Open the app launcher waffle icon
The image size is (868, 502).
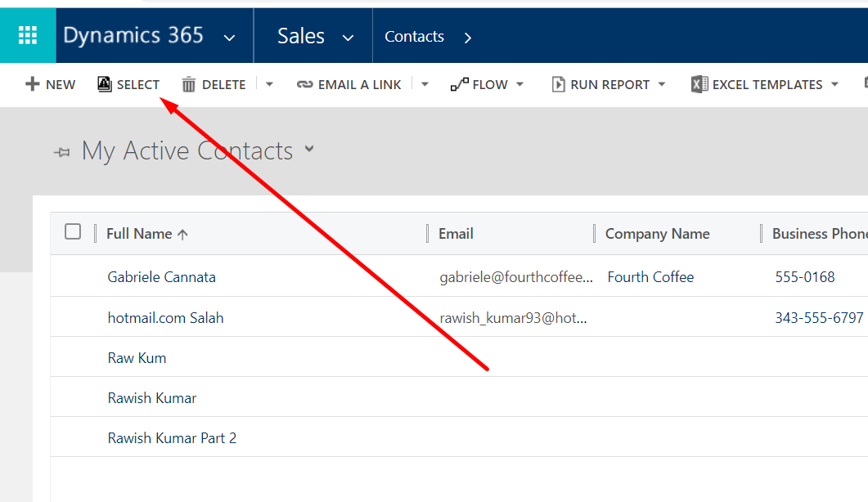point(28,36)
